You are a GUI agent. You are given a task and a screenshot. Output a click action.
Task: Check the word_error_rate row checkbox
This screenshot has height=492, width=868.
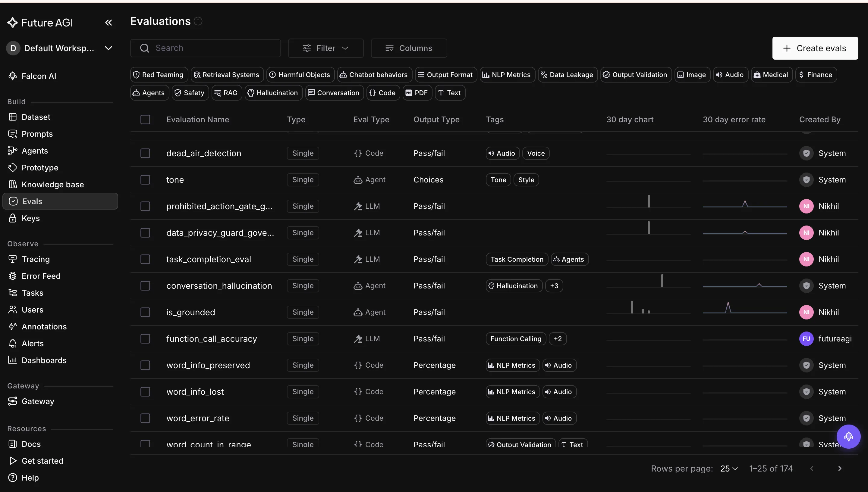pos(145,418)
